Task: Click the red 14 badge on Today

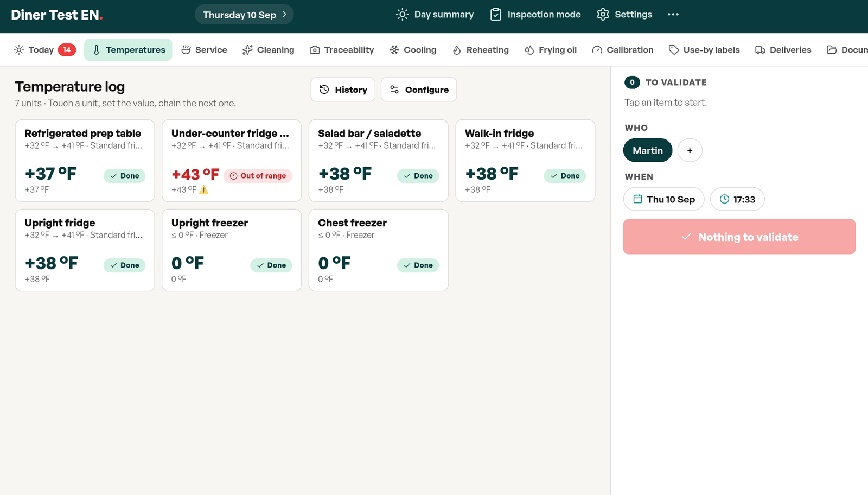Action: pos(67,50)
